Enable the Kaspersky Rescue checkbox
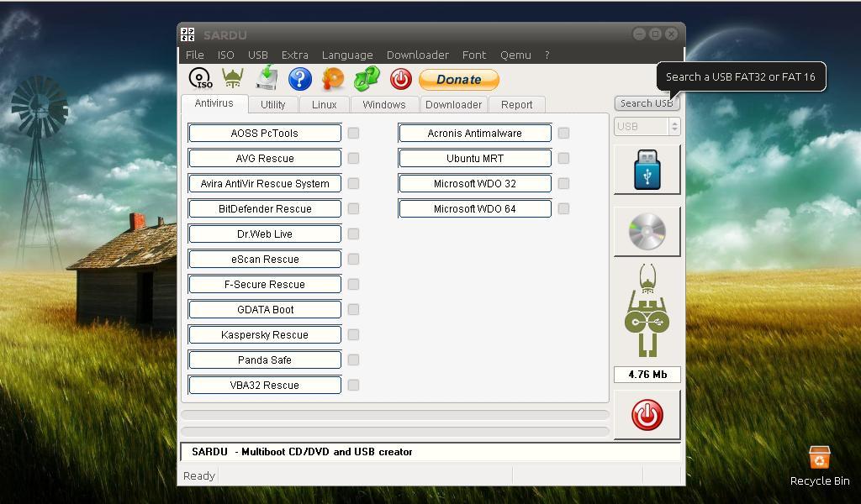This screenshot has width=861, height=504. click(354, 334)
